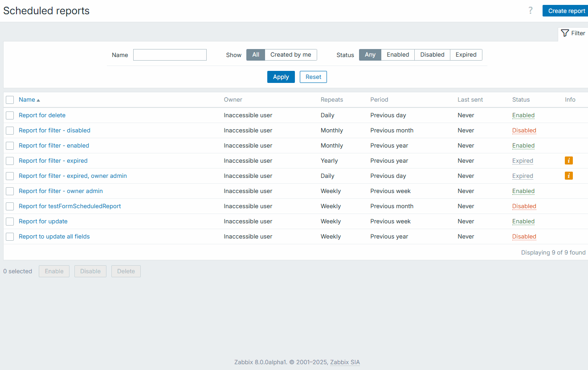
Task: Focus the Name filter text field
Action: point(170,55)
